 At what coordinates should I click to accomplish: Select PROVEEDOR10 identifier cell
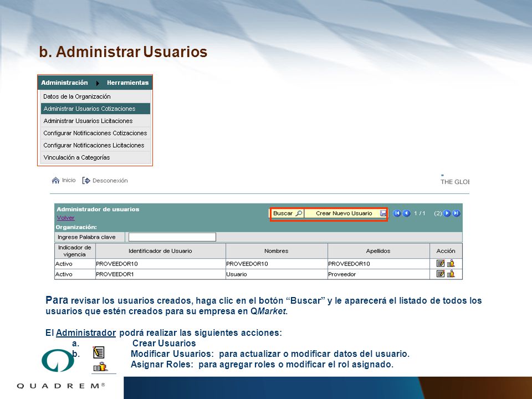tap(161, 264)
